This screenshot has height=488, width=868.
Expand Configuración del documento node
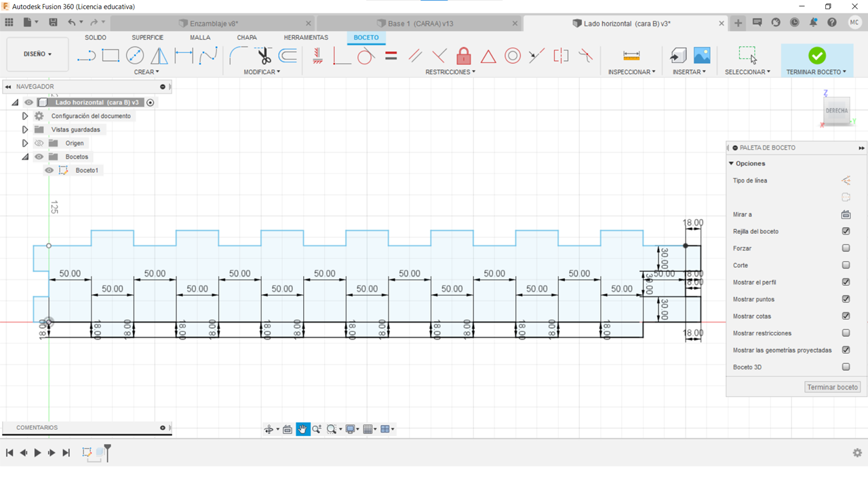coord(25,116)
